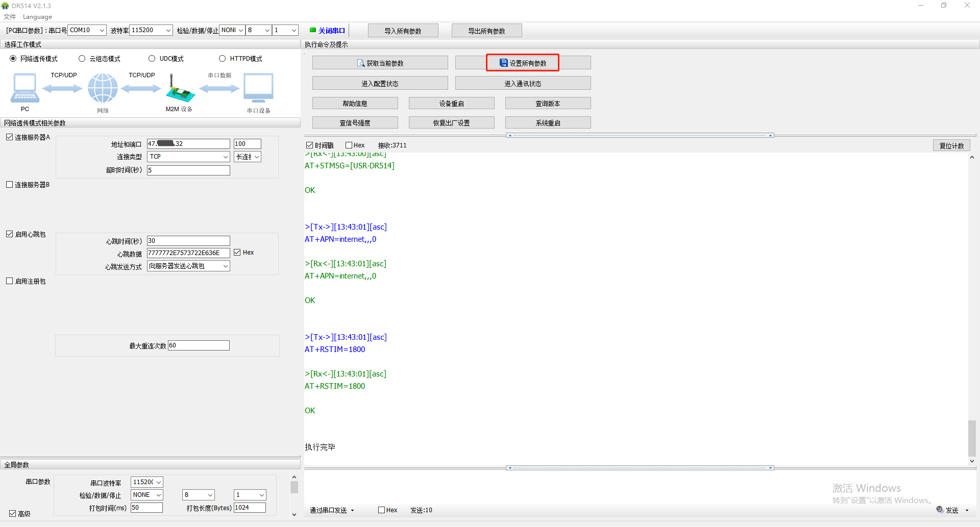
Task: Click the log output vertical scrollbar thumb
Action: 972,438
